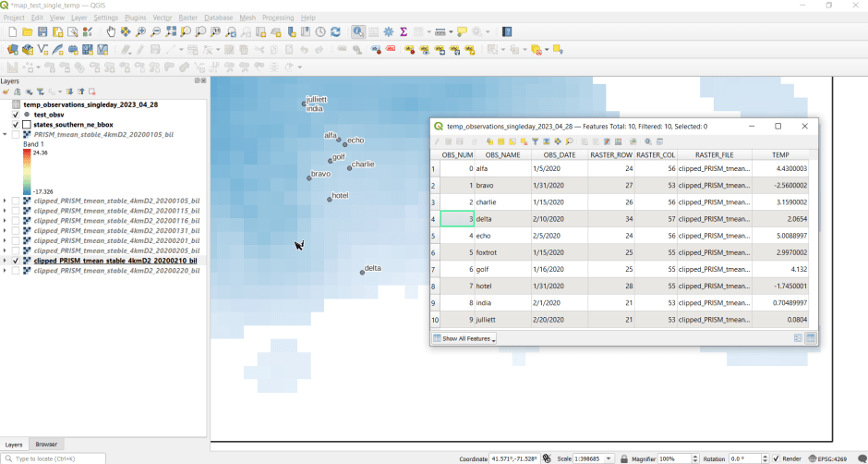Select the Pan Map hand tool
This screenshot has height=464, width=868.
click(x=111, y=32)
